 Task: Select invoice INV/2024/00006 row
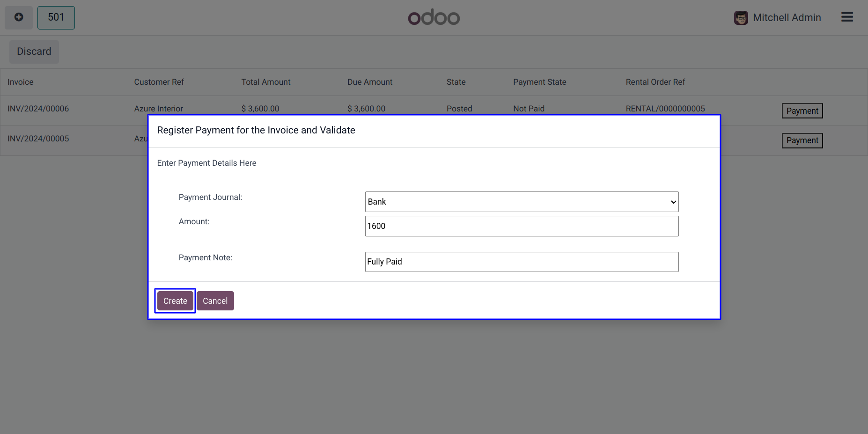[x=38, y=109]
